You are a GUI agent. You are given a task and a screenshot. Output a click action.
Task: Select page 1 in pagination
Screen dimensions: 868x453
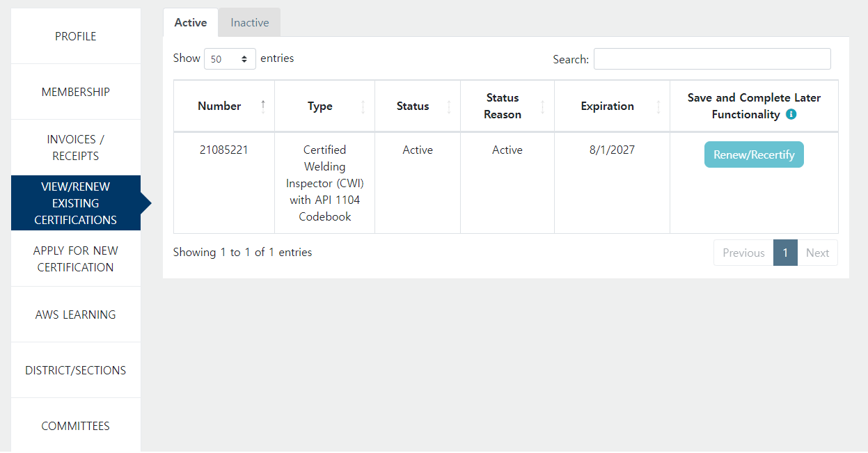tap(785, 253)
